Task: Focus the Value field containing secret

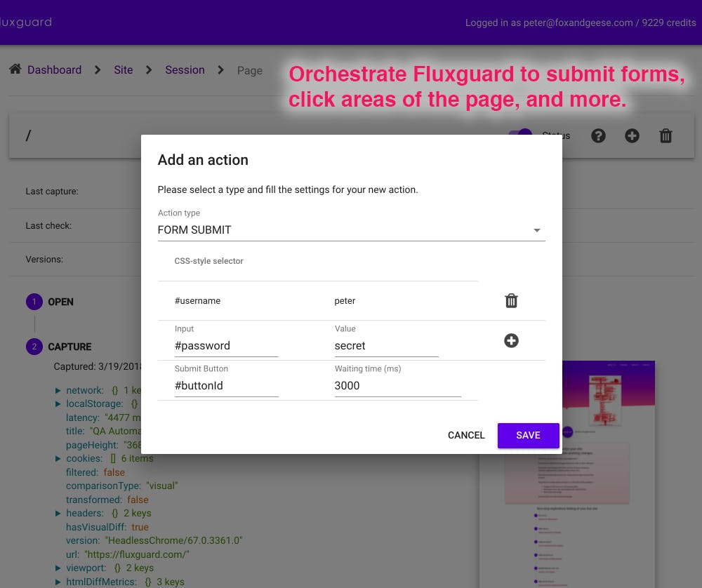Action: 386,346
